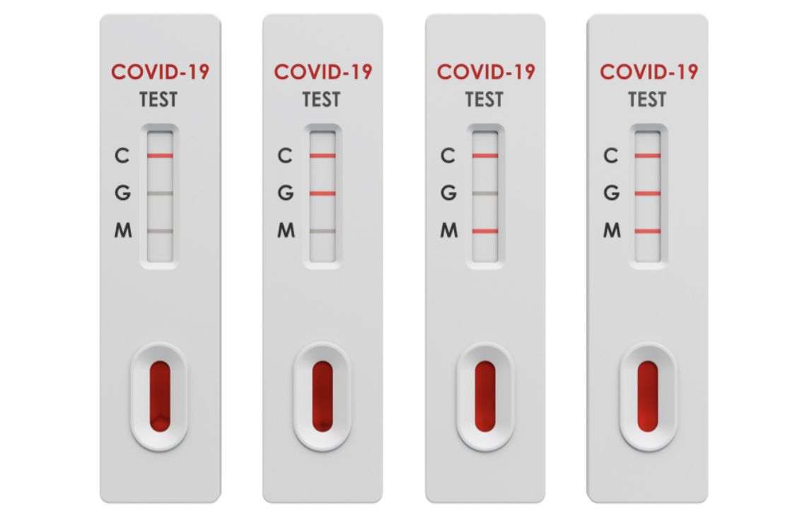Click the red sample well on the rightmost test
This screenshot has height=523, width=812.
648,396
